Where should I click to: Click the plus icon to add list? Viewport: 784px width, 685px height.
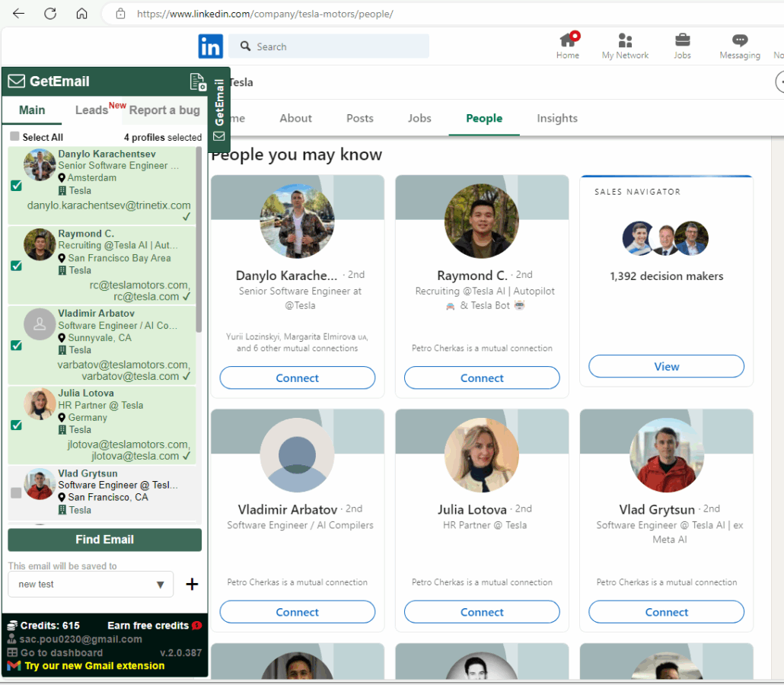192,585
